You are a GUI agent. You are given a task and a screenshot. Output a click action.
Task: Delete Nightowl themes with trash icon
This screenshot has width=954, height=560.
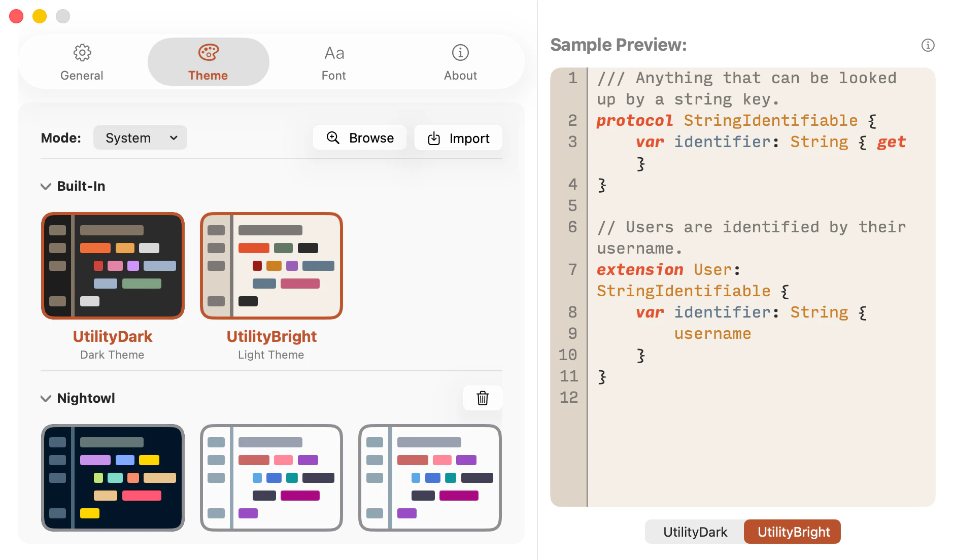[x=483, y=398]
